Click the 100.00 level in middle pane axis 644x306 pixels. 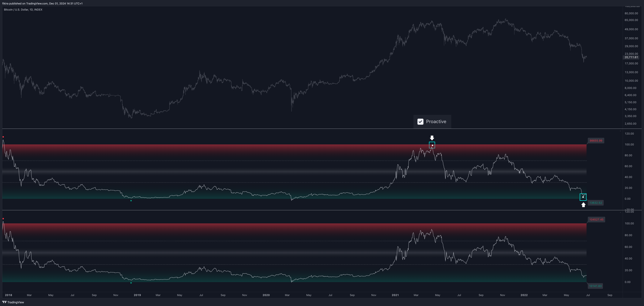(x=629, y=145)
